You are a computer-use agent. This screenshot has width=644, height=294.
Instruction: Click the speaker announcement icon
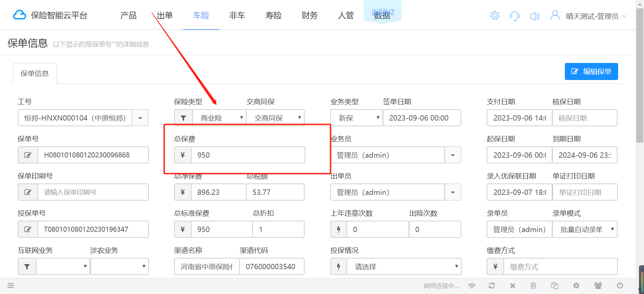[535, 16]
